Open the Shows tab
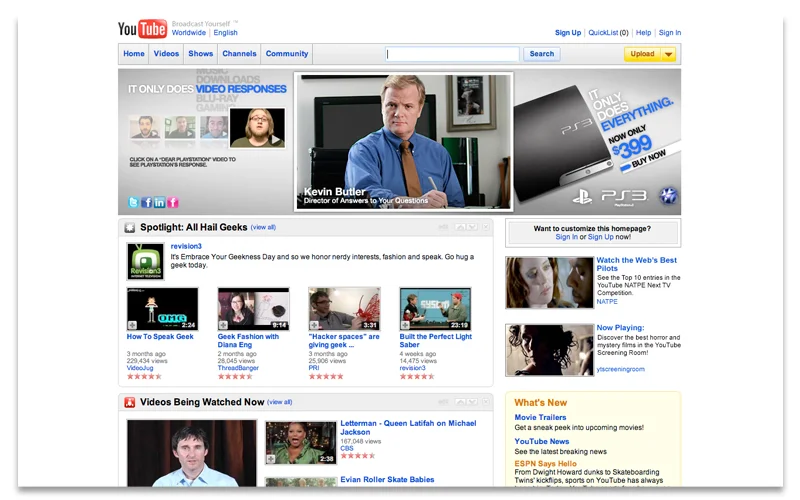 (201, 54)
